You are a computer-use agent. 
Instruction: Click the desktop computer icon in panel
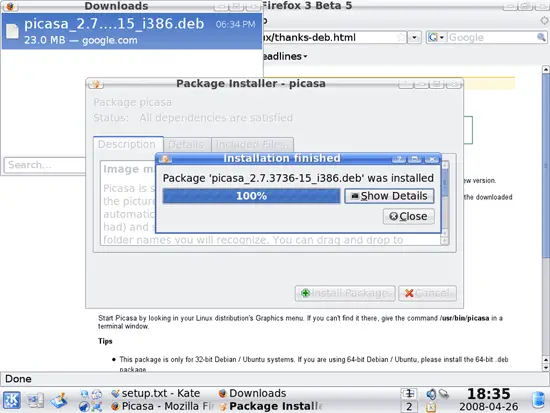tap(35, 400)
